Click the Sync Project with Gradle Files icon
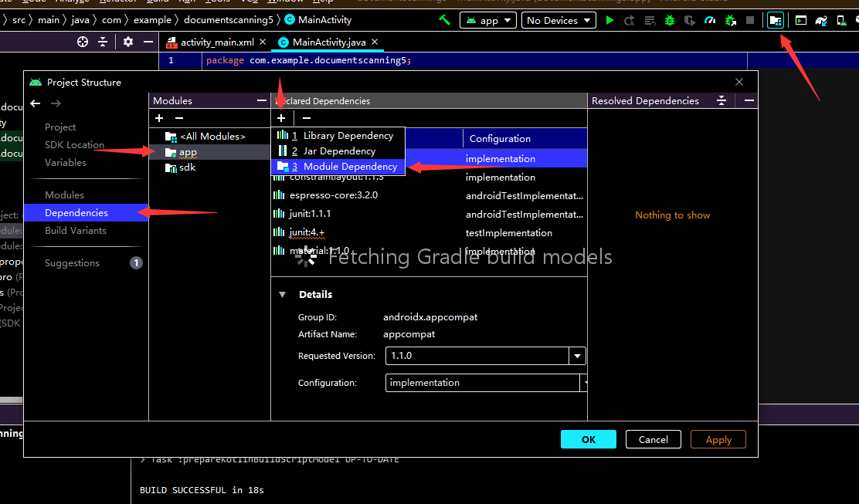859x504 pixels. tap(821, 20)
